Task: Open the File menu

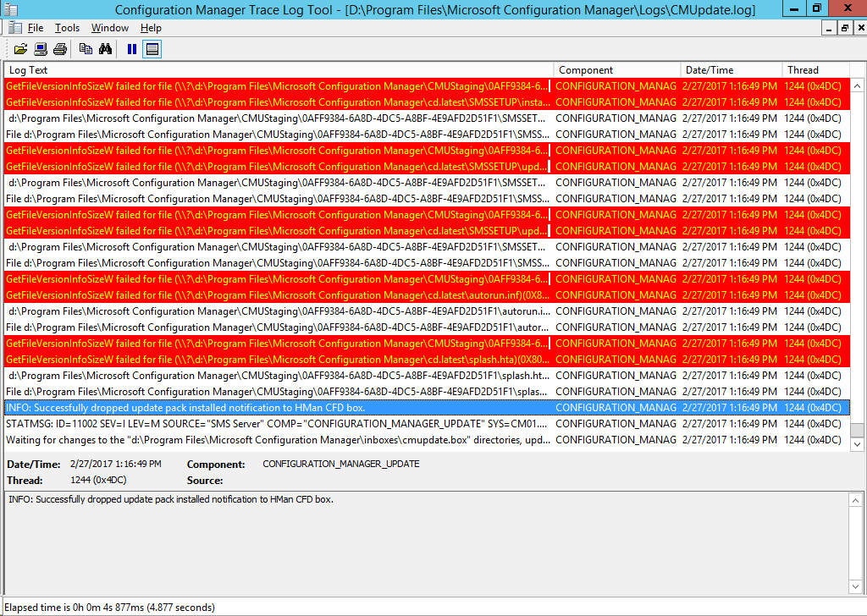Action: [x=36, y=28]
